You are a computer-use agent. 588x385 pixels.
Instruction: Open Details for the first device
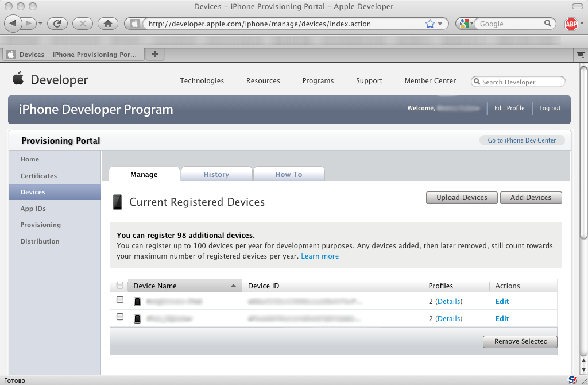449,301
